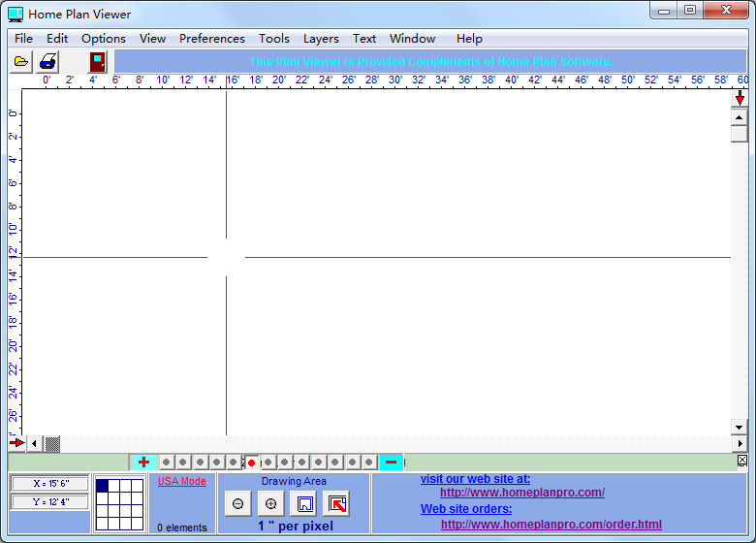Open the View menu
756x543 pixels.
click(153, 39)
